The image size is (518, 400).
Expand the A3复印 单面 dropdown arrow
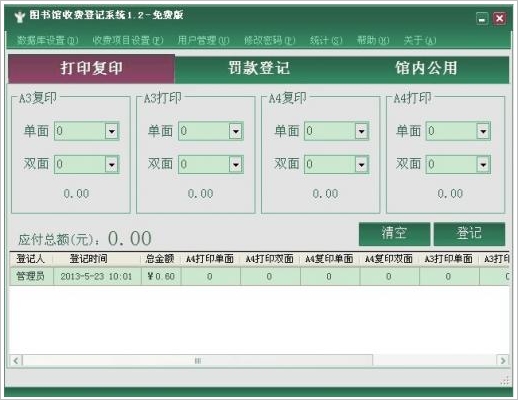112,131
